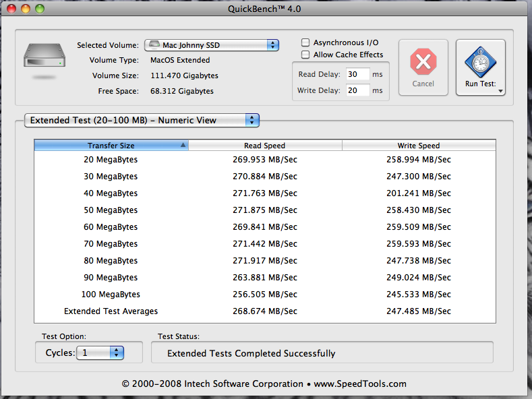The image size is (532, 399).
Task: Enable Asynchronous I/O checkbox
Action: pos(305,42)
